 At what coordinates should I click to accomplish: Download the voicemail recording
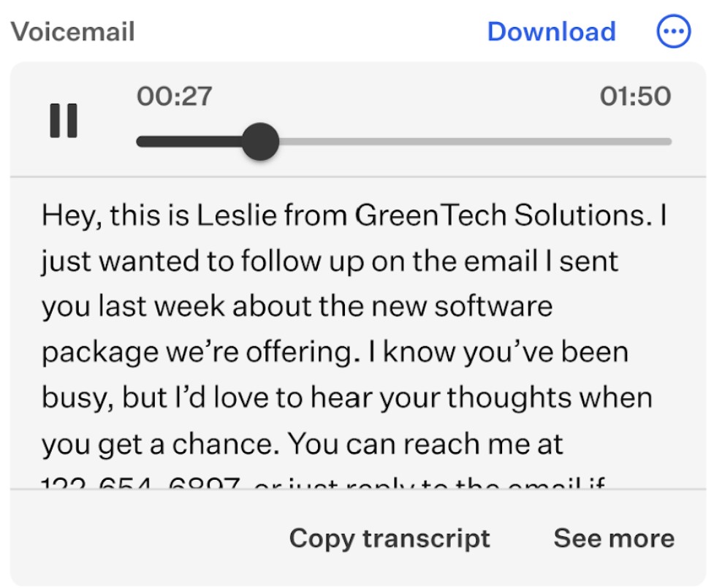click(x=552, y=31)
